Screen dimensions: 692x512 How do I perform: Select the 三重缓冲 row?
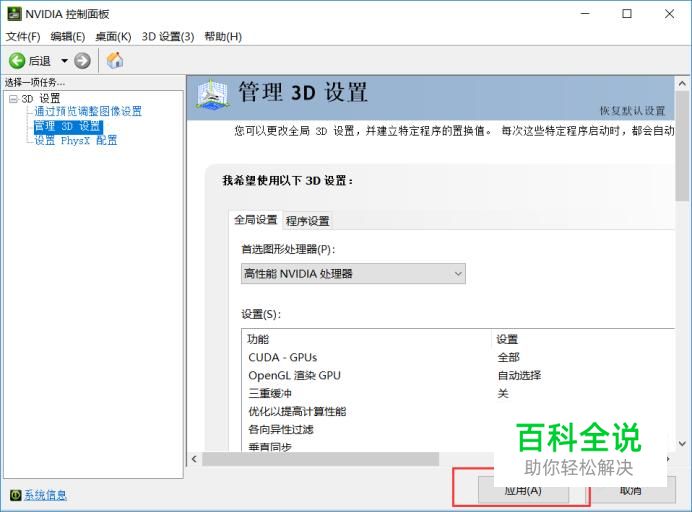[x=458, y=393]
